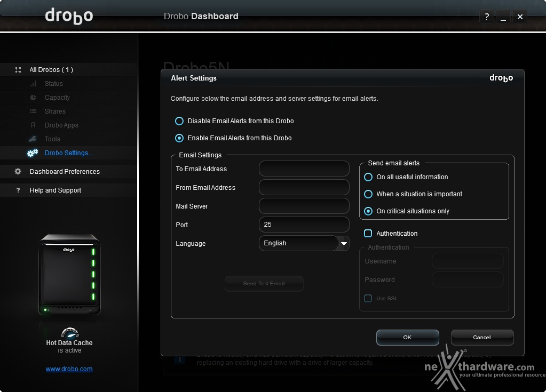The image size is (546, 392).
Task: Click the Dashboard Preferences gear icon
Action: pos(18,172)
